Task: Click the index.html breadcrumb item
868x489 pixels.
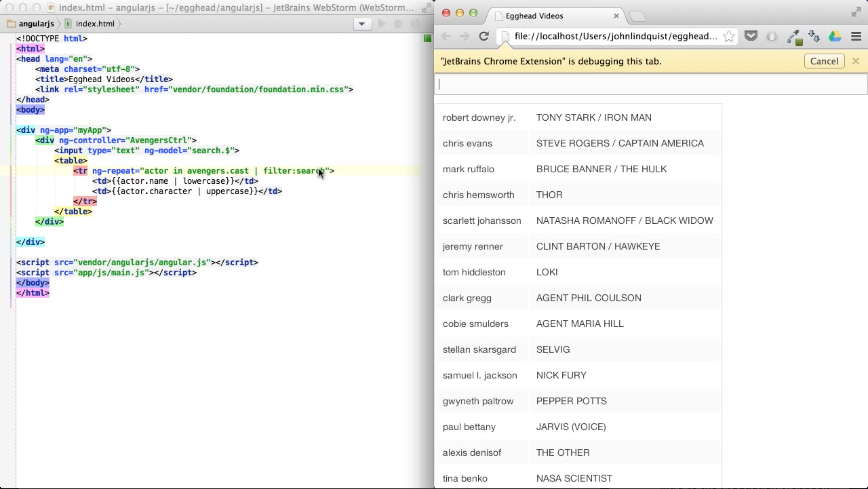Action: point(95,24)
